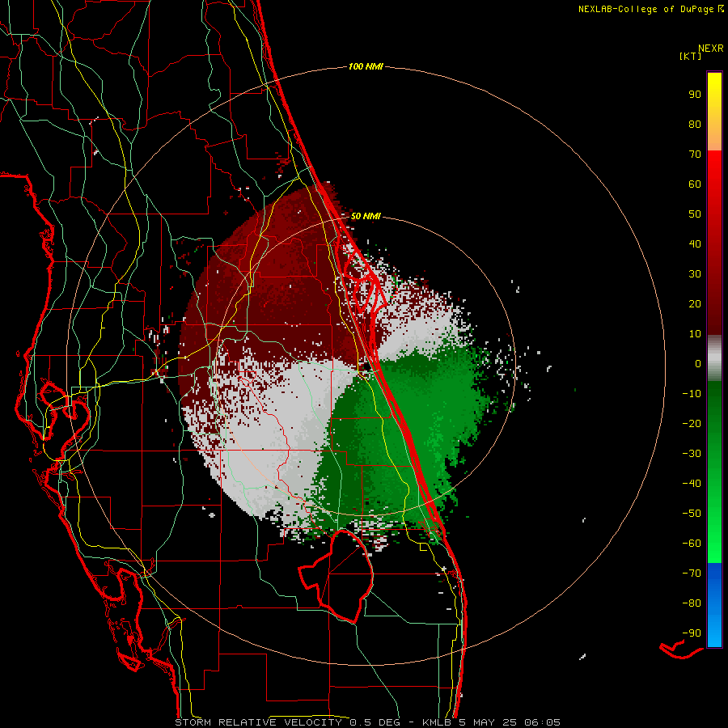Click the blue bottom segment of color bar
Screen dimensions: 728x728
[x=714, y=605]
